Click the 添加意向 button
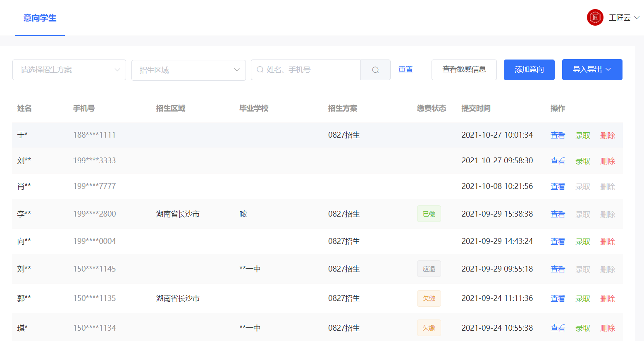 pos(529,69)
